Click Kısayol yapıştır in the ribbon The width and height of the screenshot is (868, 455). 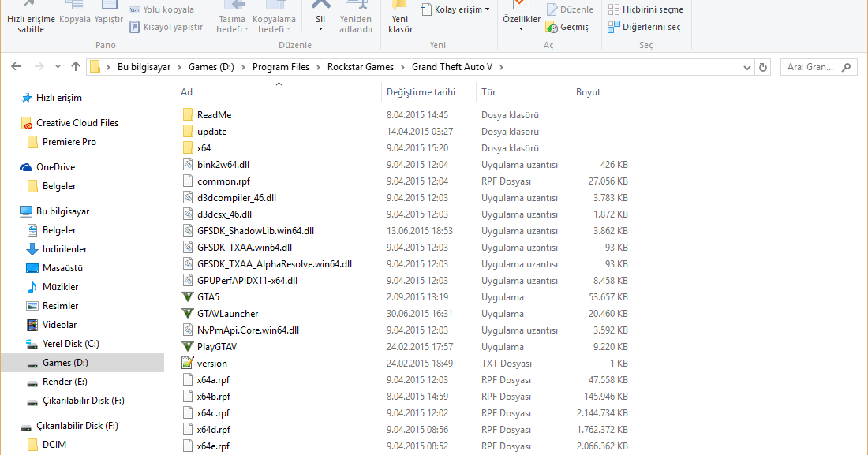(166, 27)
